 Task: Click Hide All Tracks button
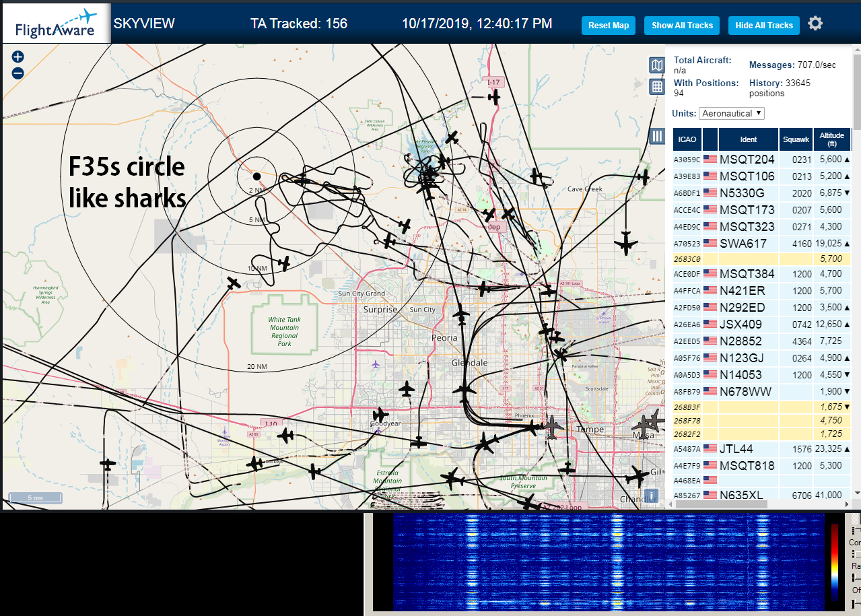(764, 26)
